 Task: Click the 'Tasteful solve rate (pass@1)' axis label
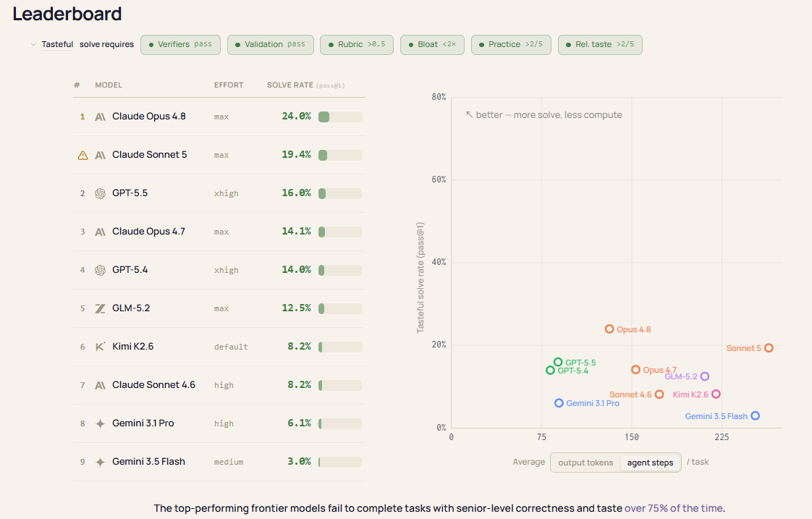click(x=420, y=277)
